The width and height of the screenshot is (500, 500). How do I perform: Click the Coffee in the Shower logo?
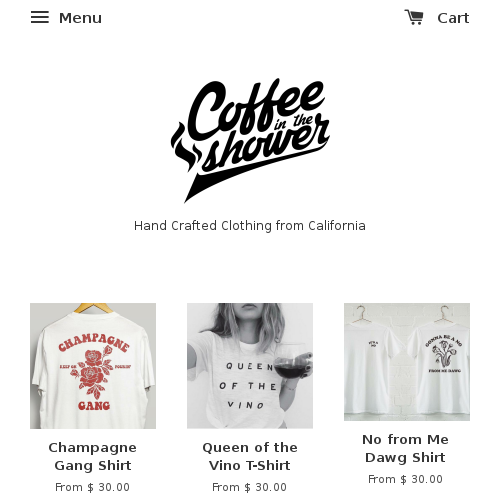pos(250,140)
